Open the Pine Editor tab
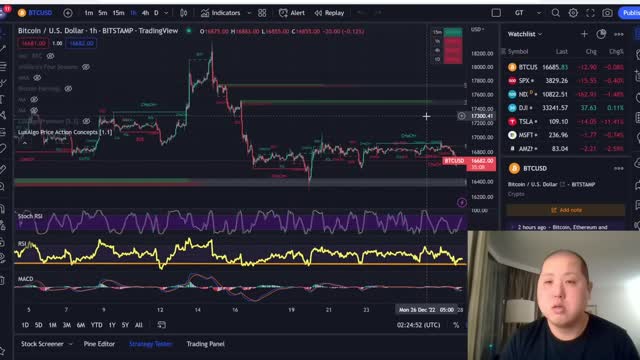 click(99, 344)
